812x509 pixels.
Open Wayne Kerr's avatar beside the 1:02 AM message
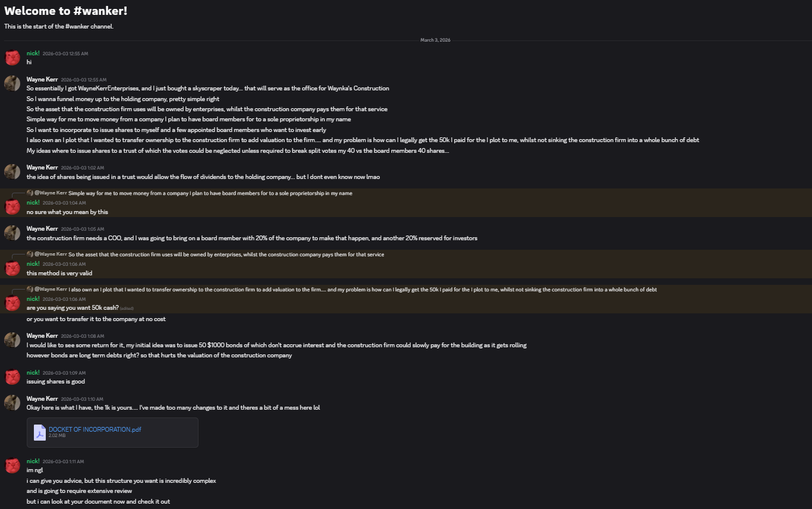tap(12, 171)
